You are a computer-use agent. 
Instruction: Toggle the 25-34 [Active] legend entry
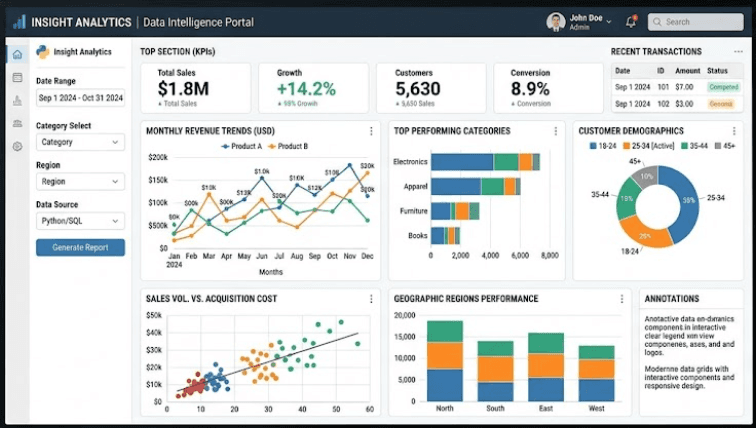point(648,146)
